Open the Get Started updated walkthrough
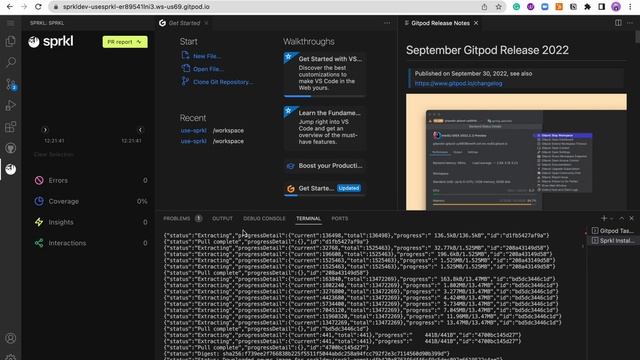 324,189
